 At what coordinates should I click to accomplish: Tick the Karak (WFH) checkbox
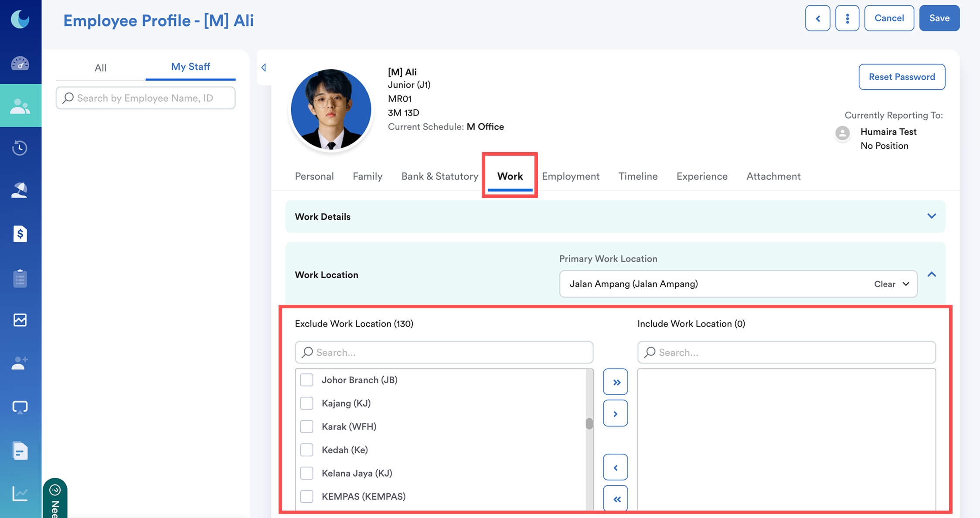tap(307, 426)
